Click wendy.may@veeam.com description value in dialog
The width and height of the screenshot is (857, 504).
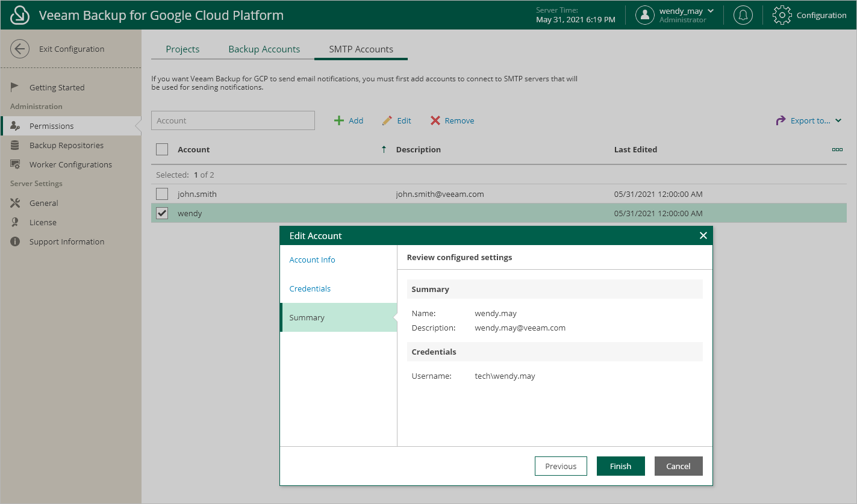click(x=520, y=328)
